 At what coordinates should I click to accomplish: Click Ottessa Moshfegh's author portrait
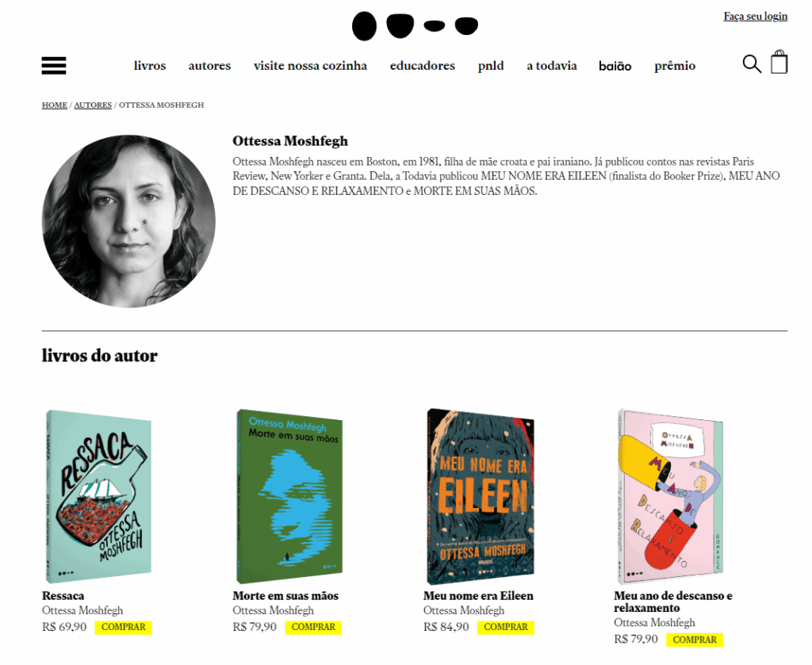[128, 221]
